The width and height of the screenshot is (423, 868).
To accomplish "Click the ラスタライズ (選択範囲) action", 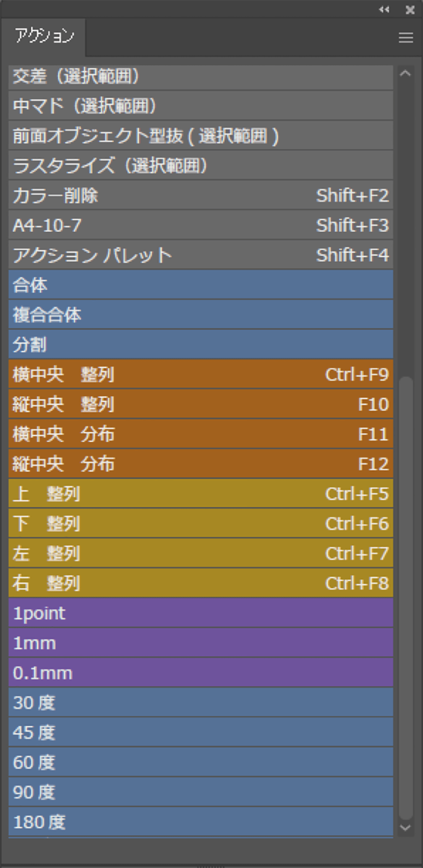I will 201,166.
